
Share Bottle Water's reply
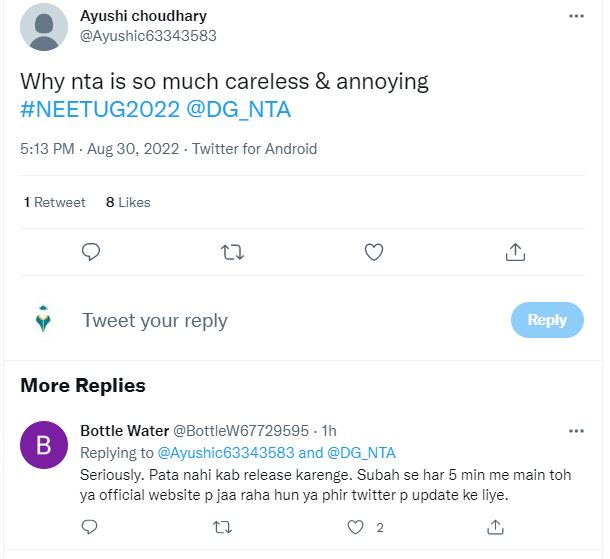point(493,526)
